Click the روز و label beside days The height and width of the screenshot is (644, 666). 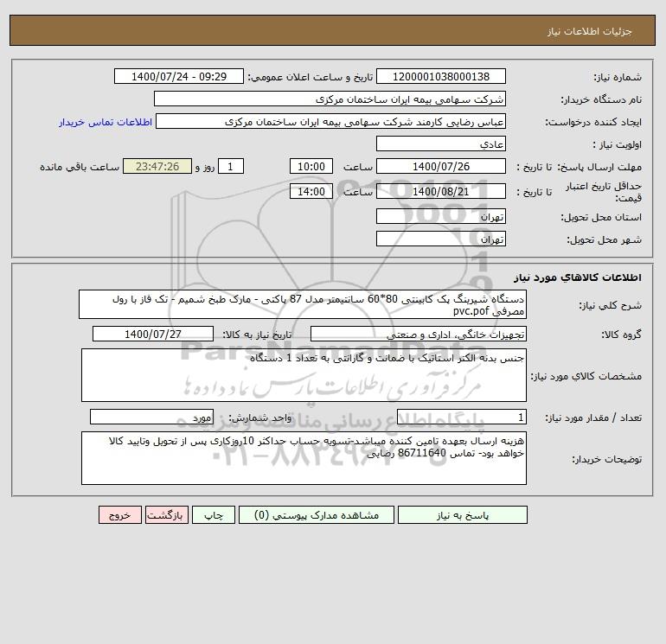pos(205,167)
